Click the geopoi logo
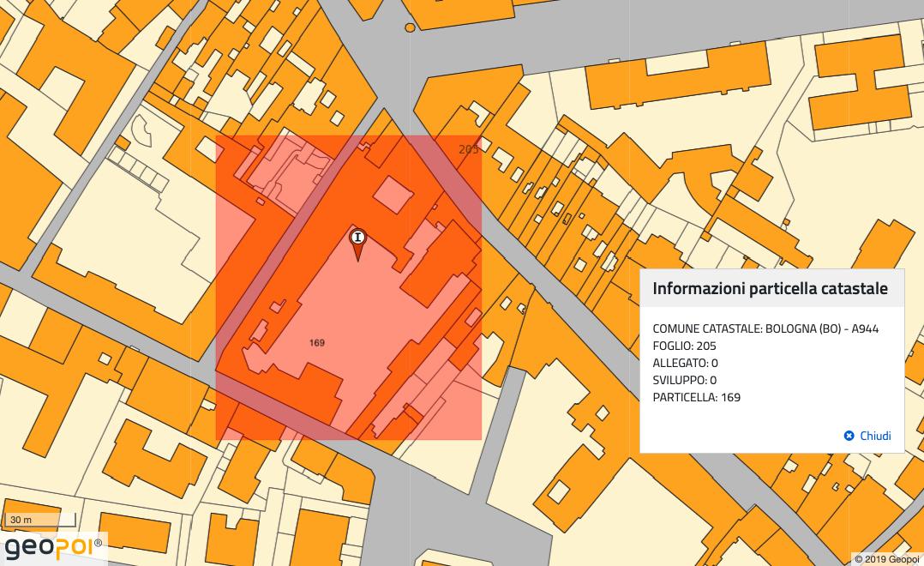The height and width of the screenshot is (566, 924). (53, 547)
